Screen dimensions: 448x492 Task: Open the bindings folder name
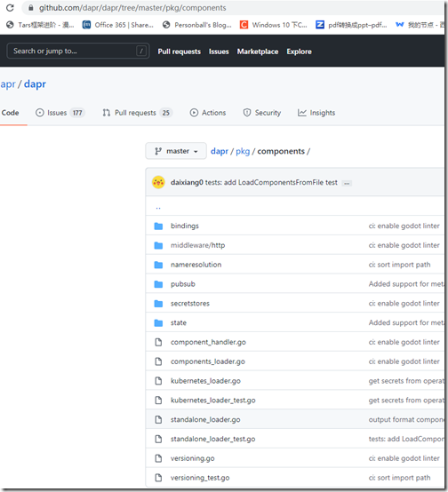(185, 226)
